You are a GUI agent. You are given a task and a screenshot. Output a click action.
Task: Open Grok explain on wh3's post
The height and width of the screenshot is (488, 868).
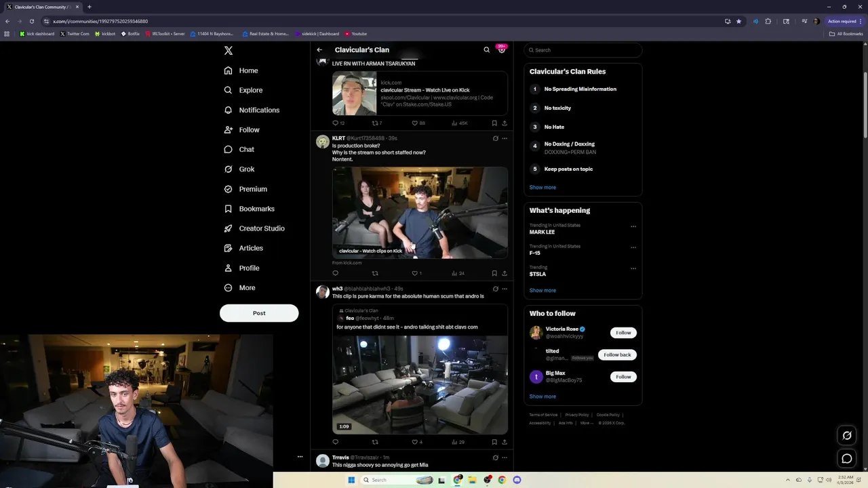(496, 289)
